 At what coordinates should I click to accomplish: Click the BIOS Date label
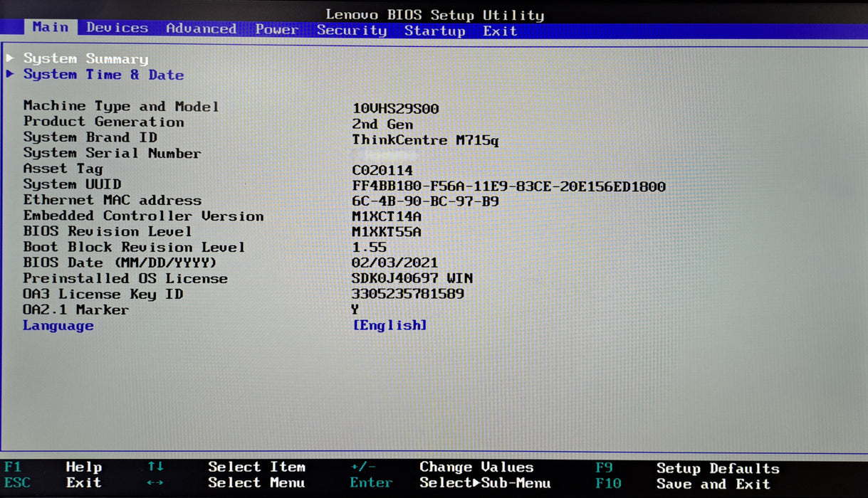tap(121, 263)
